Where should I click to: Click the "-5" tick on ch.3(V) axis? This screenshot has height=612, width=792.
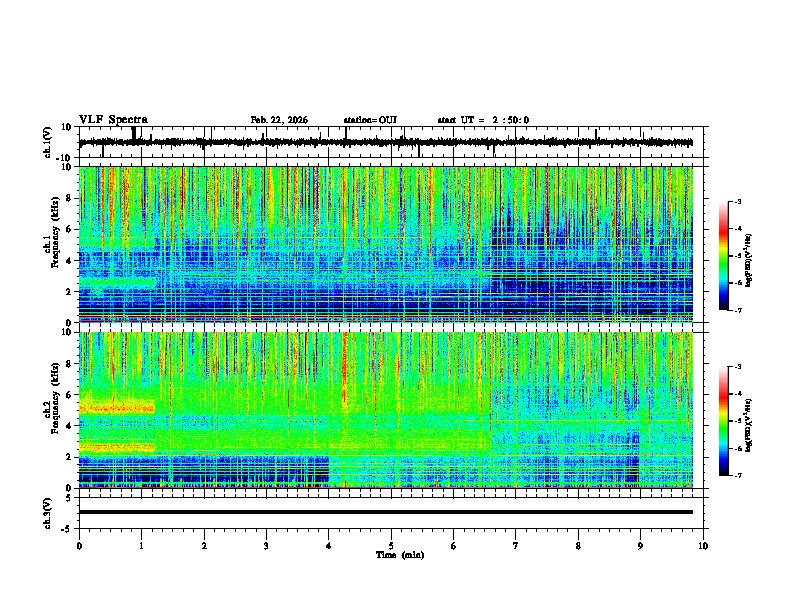(67, 529)
